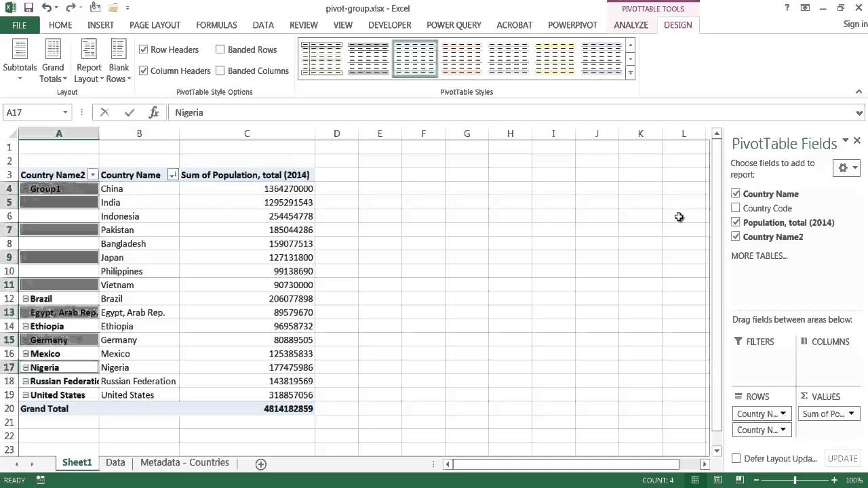Open the Data worksheet tab
Image resolution: width=868 pixels, height=488 pixels.
pyautogui.click(x=115, y=462)
